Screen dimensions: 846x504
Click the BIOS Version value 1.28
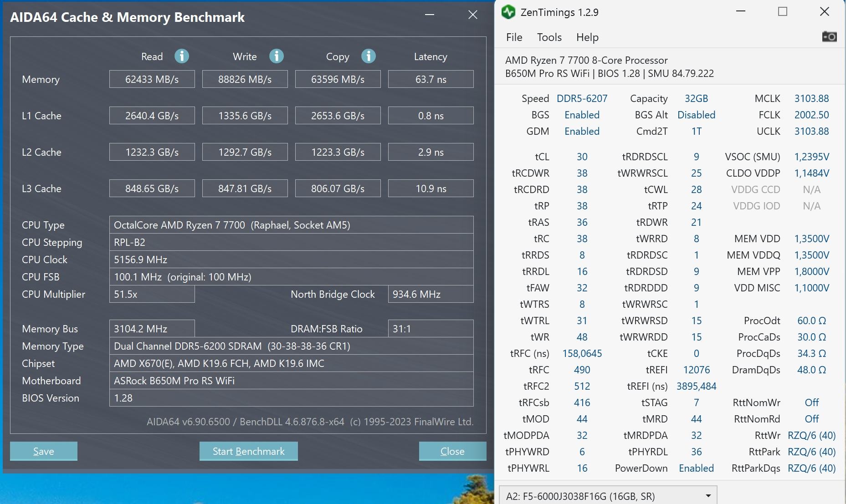coord(292,398)
